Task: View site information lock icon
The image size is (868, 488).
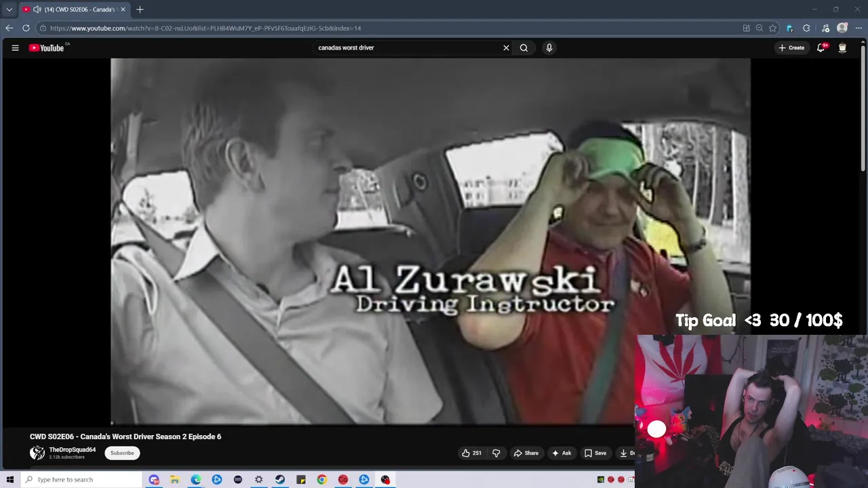Action: click(x=43, y=28)
